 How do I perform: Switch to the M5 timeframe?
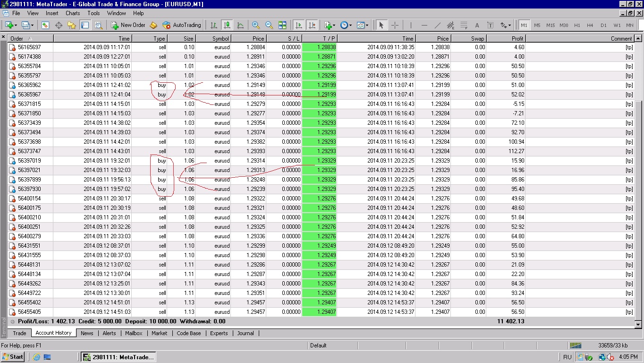(537, 25)
